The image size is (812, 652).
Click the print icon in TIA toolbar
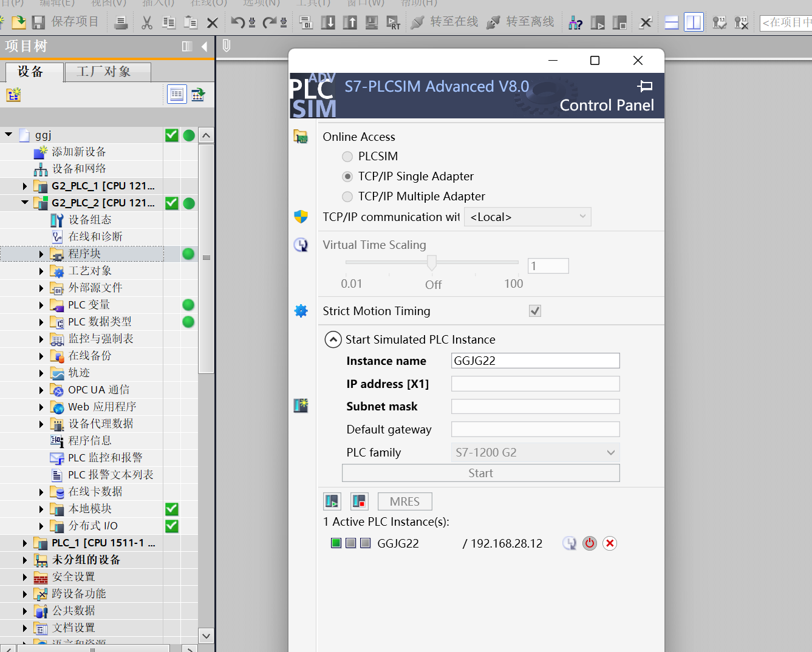click(x=121, y=22)
